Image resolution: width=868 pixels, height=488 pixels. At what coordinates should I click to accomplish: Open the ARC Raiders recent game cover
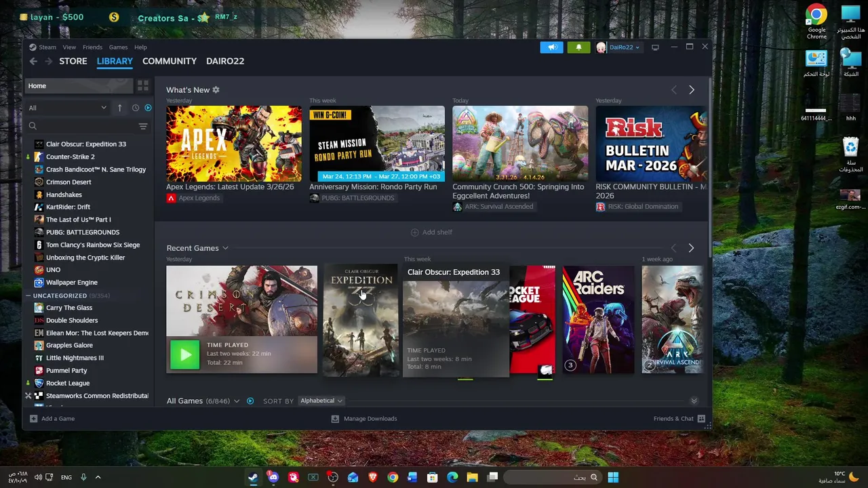pyautogui.click(x=598, y=319)
